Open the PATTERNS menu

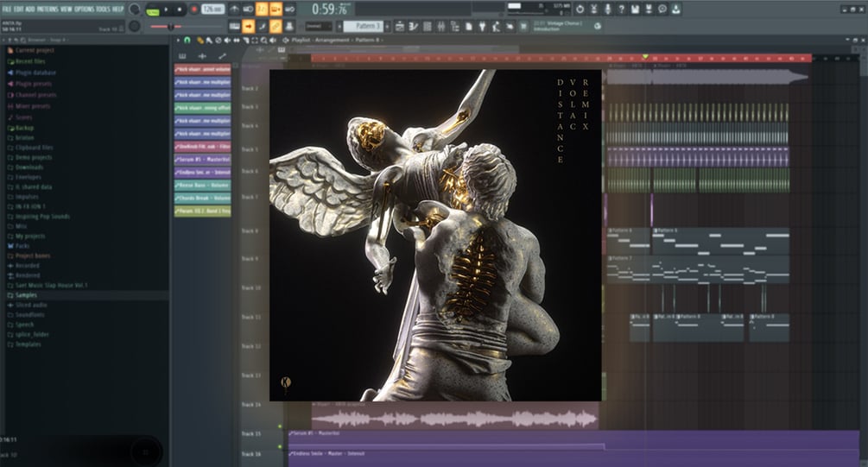48,9
